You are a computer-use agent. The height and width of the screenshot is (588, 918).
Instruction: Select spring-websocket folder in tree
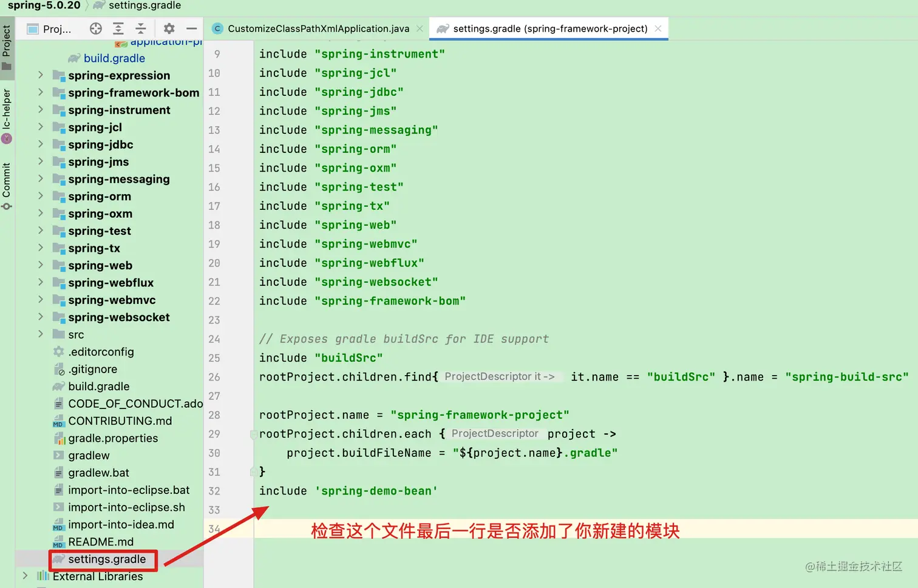[119, 317]
